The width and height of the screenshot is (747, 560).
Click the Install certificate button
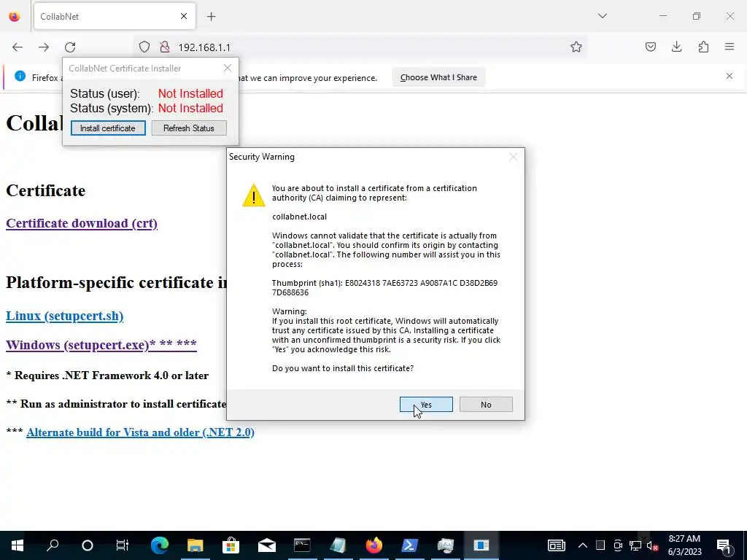coord(108,128)
